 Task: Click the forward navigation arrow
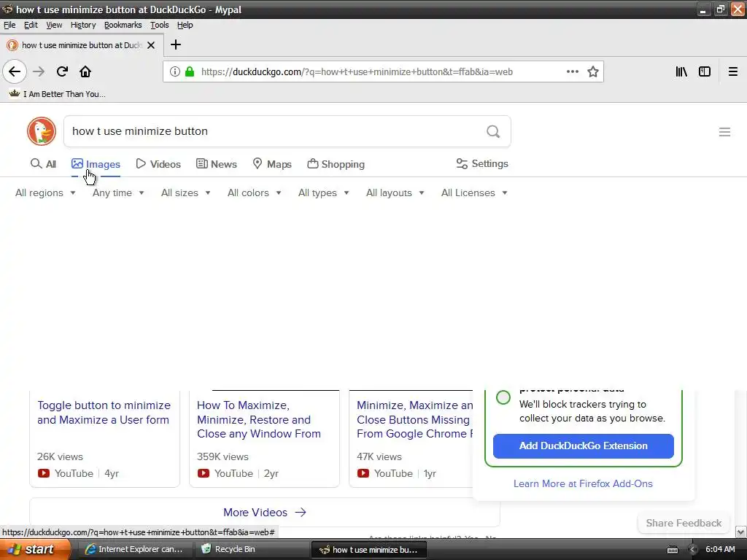39,72
